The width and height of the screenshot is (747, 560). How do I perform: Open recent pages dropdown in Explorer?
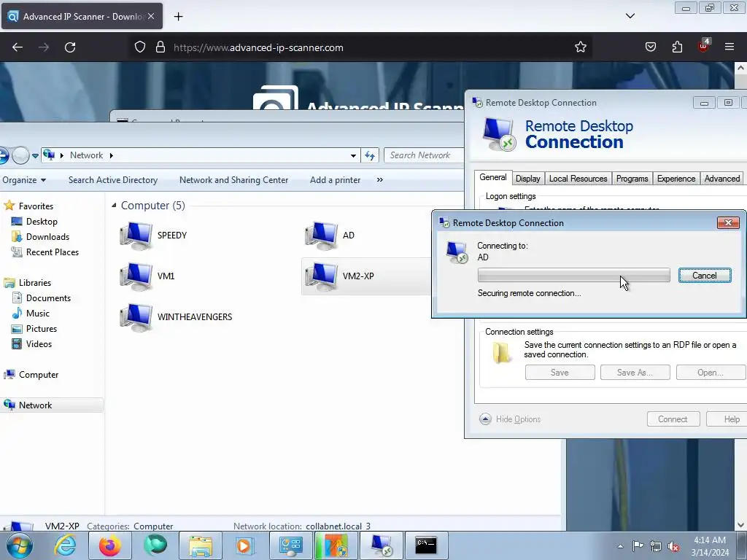coord(35,156)
